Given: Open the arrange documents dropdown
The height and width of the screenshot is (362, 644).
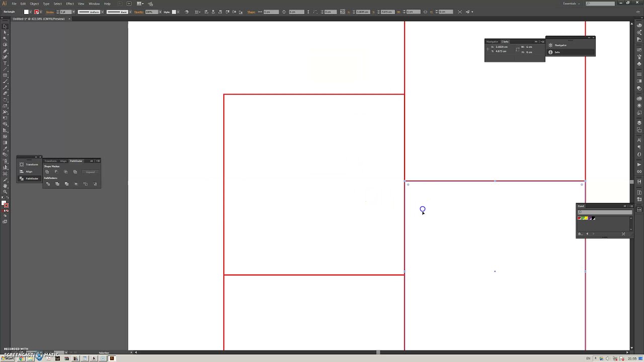Looking at the screenshot, I should pos(140,4).
